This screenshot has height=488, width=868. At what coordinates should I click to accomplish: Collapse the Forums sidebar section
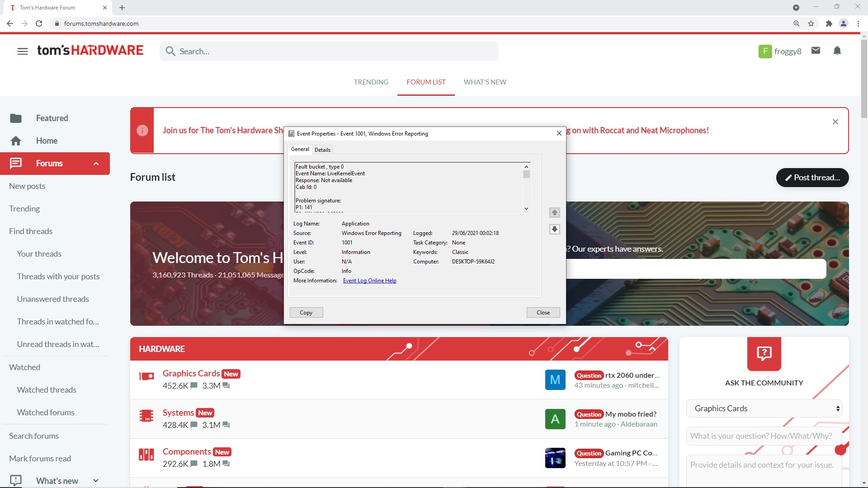pos(96,164)
